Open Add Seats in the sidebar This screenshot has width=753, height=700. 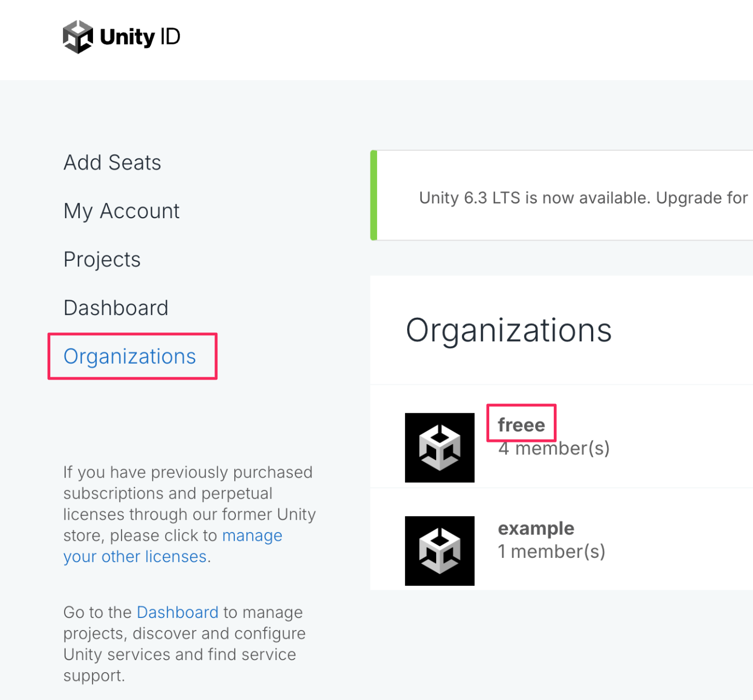coord(112,163)
